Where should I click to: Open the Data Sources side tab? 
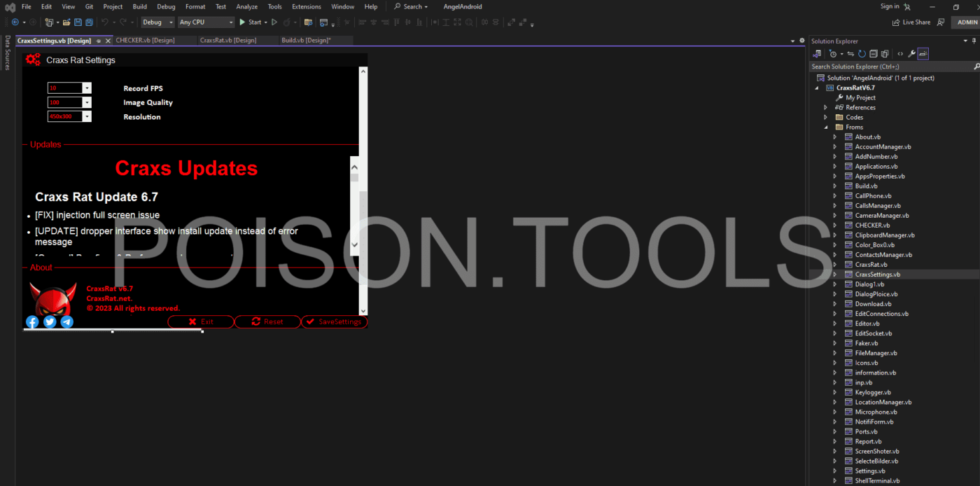click(x=8, y=53)
